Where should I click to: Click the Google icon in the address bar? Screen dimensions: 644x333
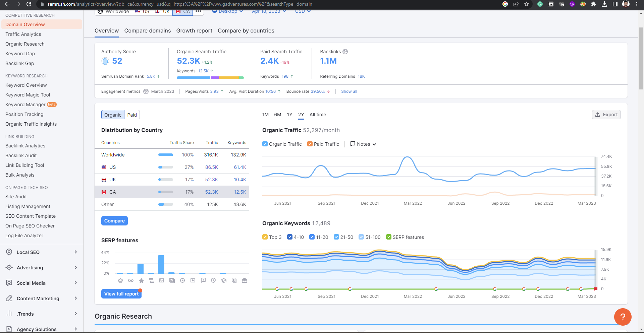tap(505, 4)
